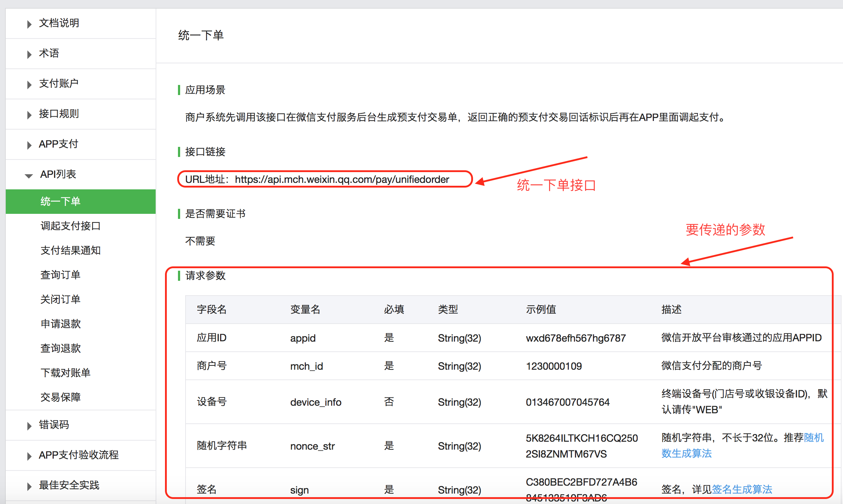Viewport: 843px width, 504px height.
Task: Click the 不需要 certificate answer
Action: click(200, 241)
